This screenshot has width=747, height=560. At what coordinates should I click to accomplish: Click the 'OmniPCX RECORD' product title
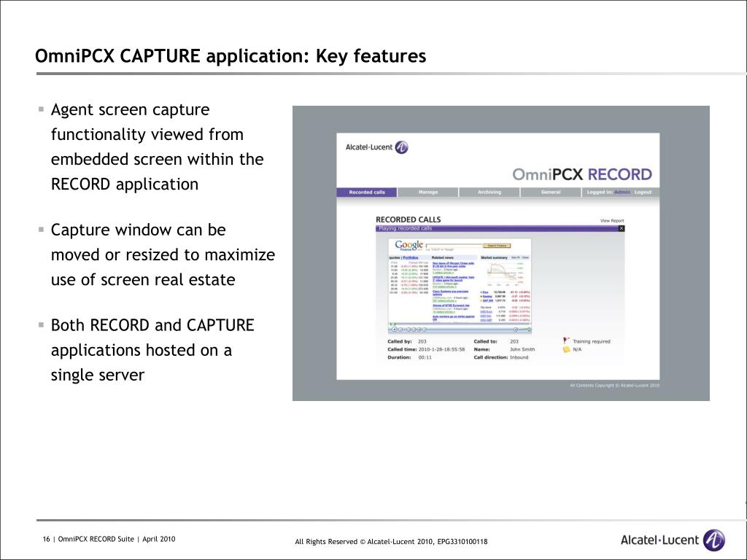click(582, 174)
